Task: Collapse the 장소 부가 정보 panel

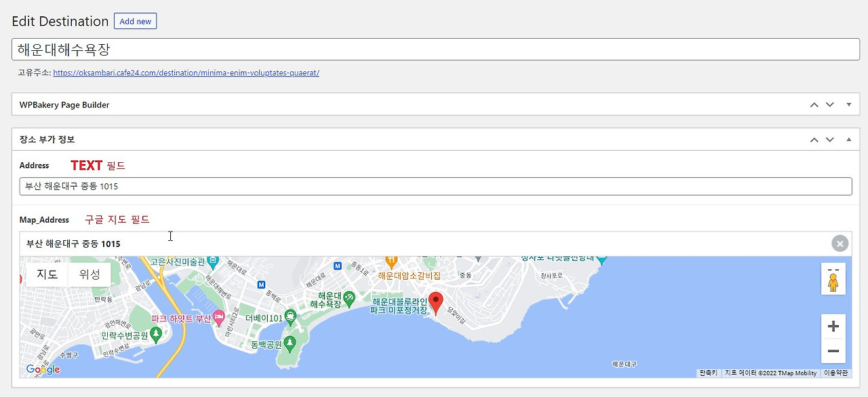Action: (x=848, y=139)
